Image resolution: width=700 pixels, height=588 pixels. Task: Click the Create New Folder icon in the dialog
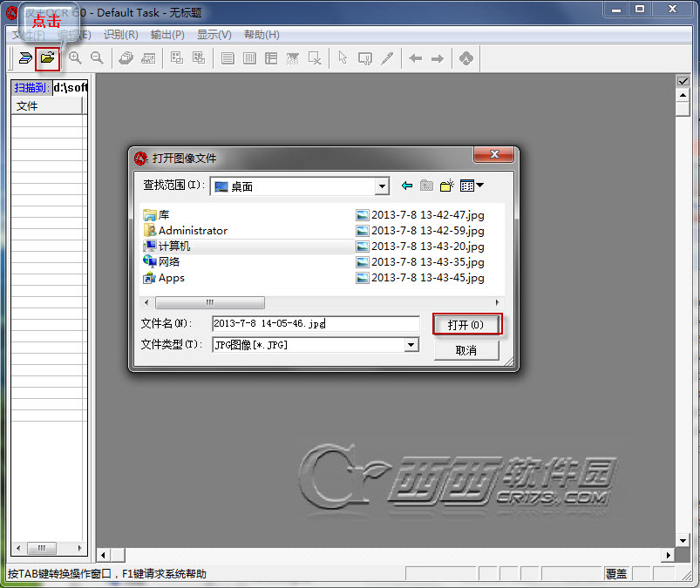tap(446, 185)
